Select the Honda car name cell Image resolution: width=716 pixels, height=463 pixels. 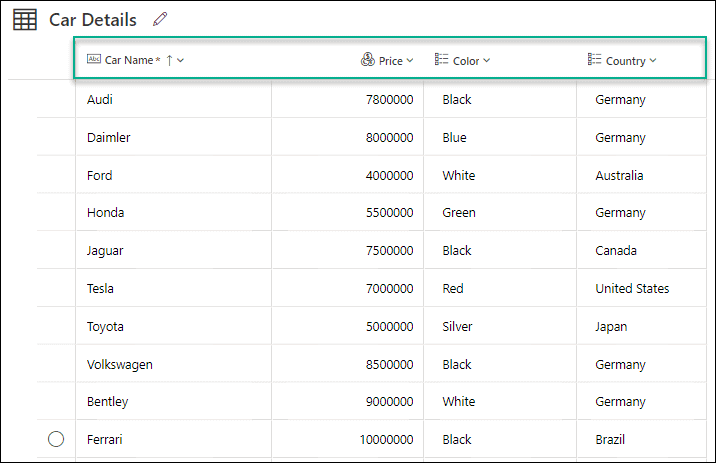coord(174,212)
